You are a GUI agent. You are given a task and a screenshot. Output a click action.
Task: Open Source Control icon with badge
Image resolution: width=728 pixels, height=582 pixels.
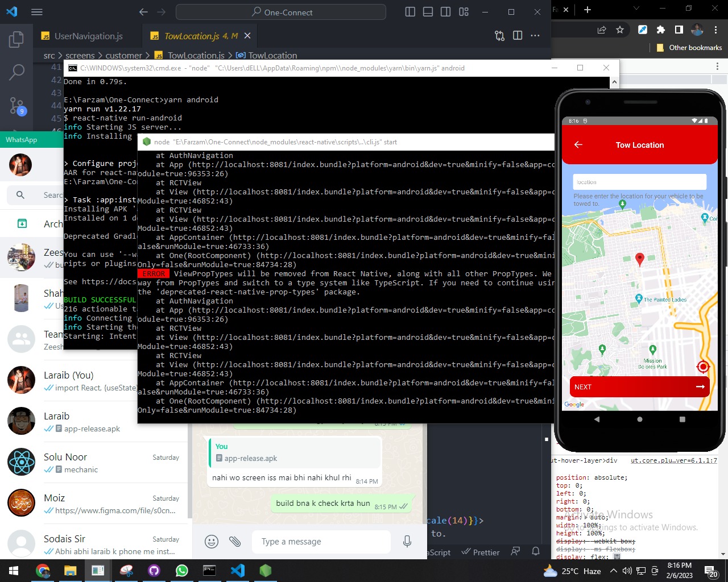pyautogui.click(x=16, y=106)
